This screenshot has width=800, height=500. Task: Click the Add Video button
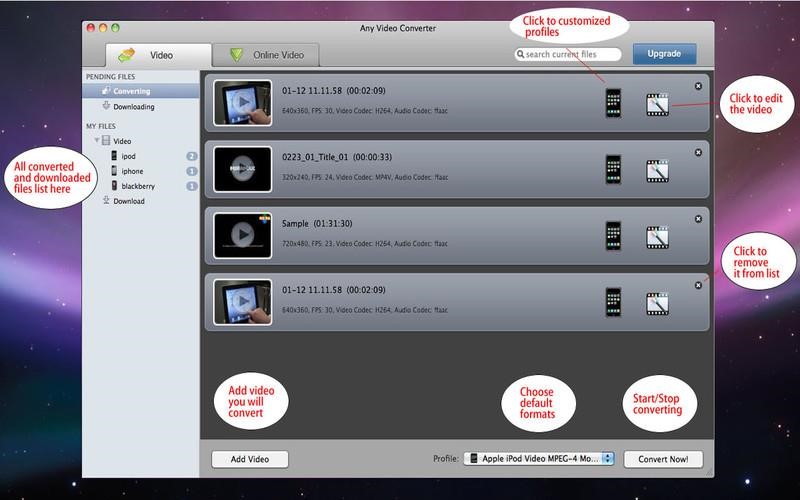point(249,459)
